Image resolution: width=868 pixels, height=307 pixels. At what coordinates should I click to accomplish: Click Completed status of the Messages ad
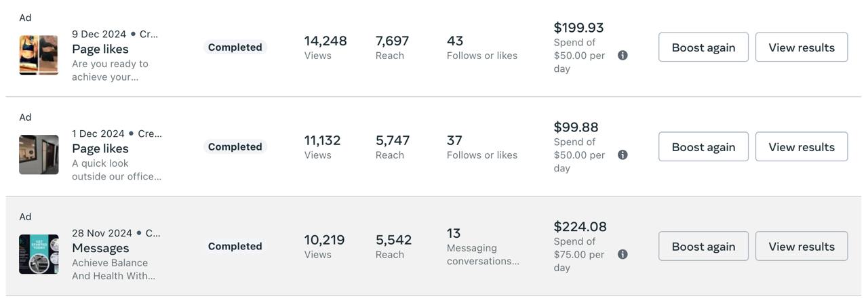click(x=235, y=246)
